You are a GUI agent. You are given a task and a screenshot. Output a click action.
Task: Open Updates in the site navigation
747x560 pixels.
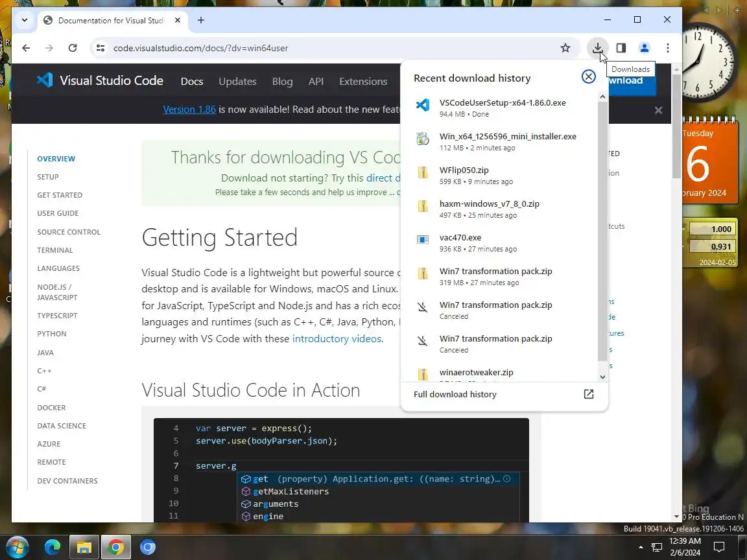point(237,82)
